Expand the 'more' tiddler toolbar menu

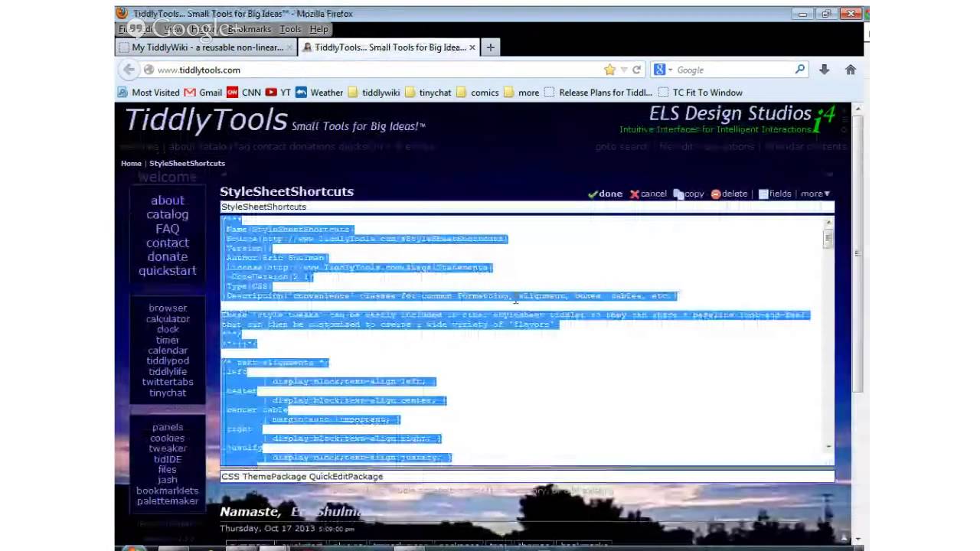[815, 194]
